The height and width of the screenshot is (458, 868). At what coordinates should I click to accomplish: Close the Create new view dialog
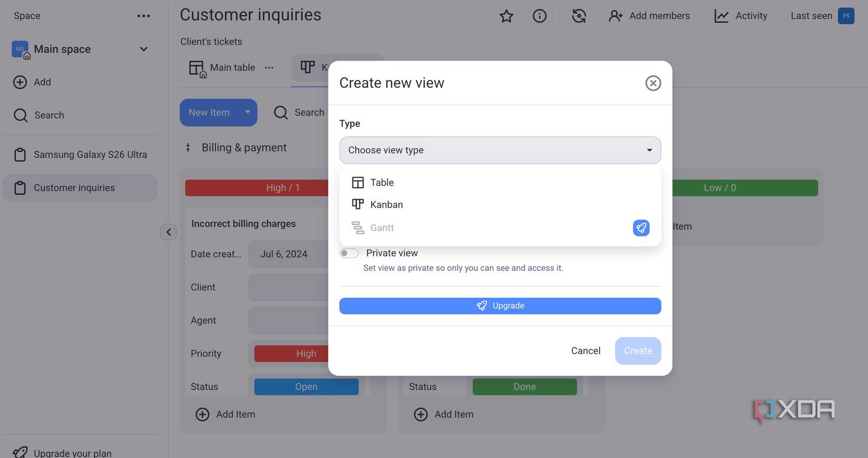point(653,83)
